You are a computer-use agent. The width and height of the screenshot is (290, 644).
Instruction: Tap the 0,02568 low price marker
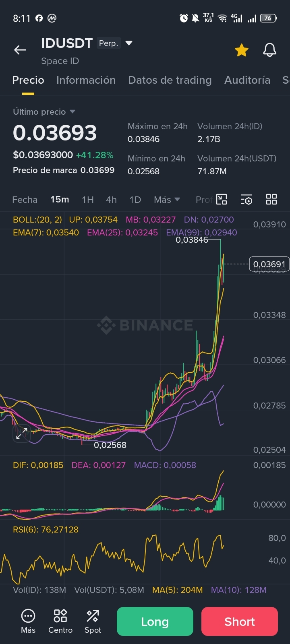[x=110, y=445]
